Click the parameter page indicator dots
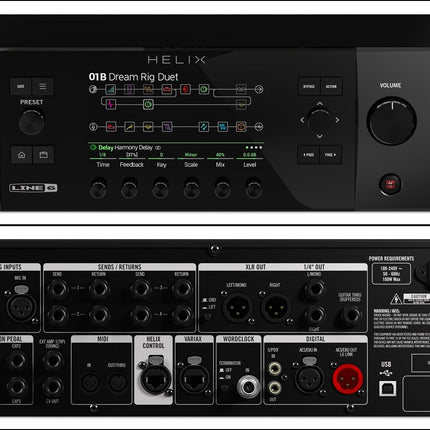 coord(254,147)
